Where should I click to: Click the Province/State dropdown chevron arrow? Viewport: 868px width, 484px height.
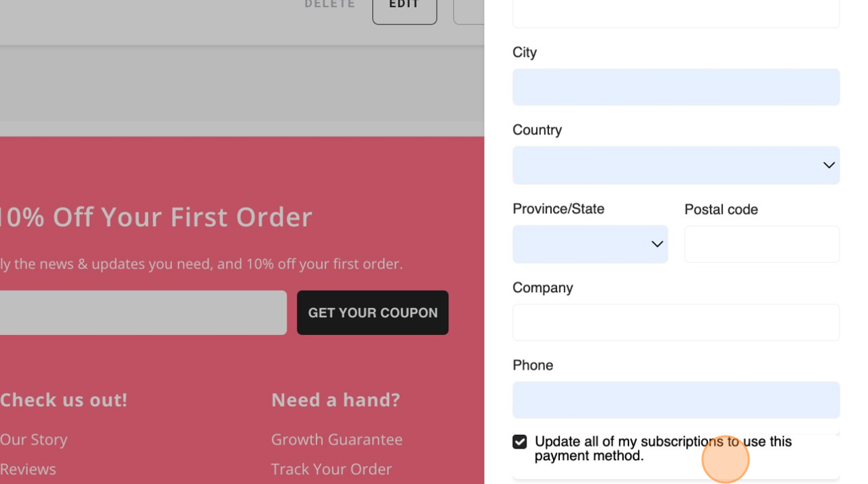(x=657, y=244)
